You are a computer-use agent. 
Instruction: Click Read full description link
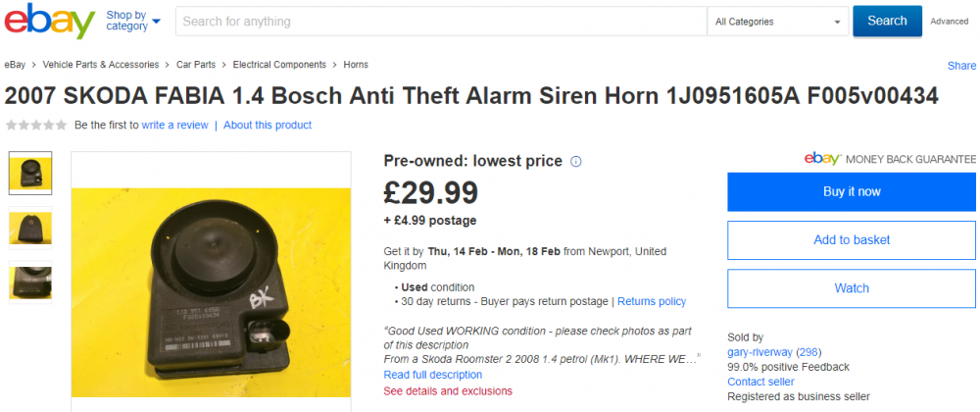[432, 375]
